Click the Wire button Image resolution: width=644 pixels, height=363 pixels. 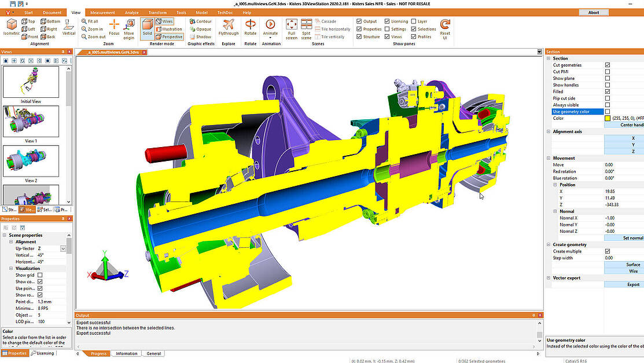tap(624, 272)
